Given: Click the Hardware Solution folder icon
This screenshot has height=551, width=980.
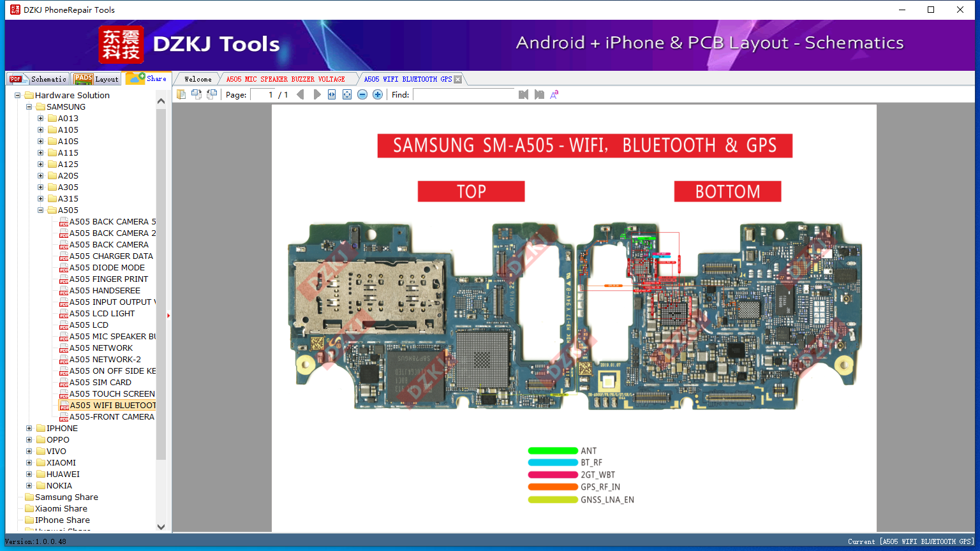Looking at the screenshot, I should coord(29,95).
